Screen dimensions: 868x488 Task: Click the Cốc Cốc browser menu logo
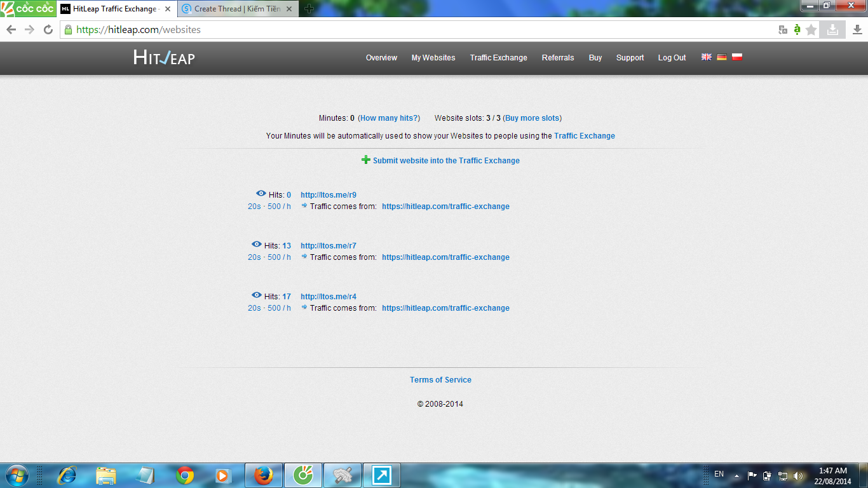coord(28,9)
